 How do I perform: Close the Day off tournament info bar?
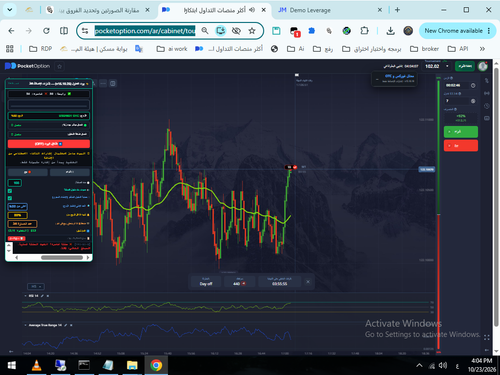(308, 282)
